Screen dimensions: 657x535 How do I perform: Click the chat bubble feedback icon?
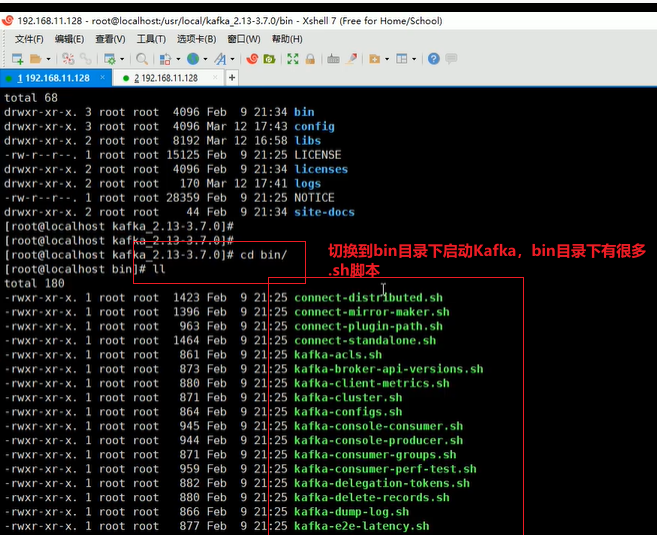[451, 59]
